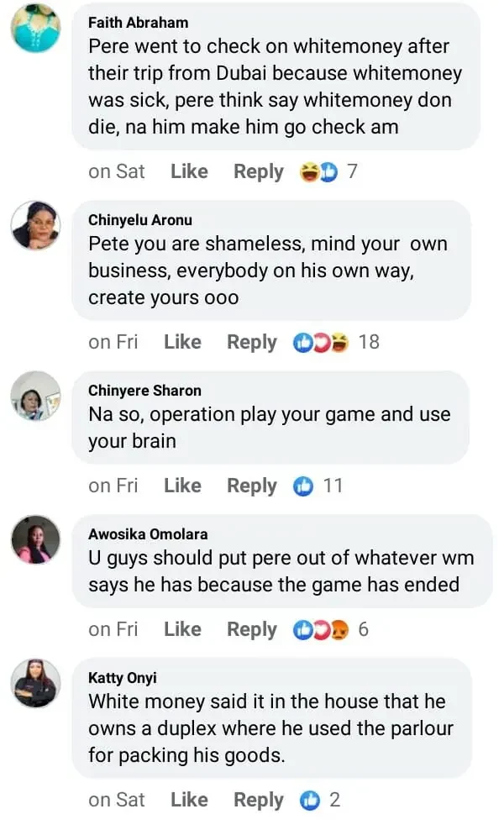Click like reaction icon on Chinyere Sharon's comment
Screen dimensions: 504x830
(x=302, y=486)
